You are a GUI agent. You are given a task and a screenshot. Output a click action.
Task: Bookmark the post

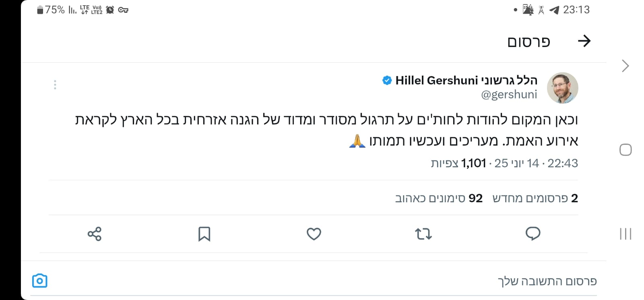(x=204, y=234)
